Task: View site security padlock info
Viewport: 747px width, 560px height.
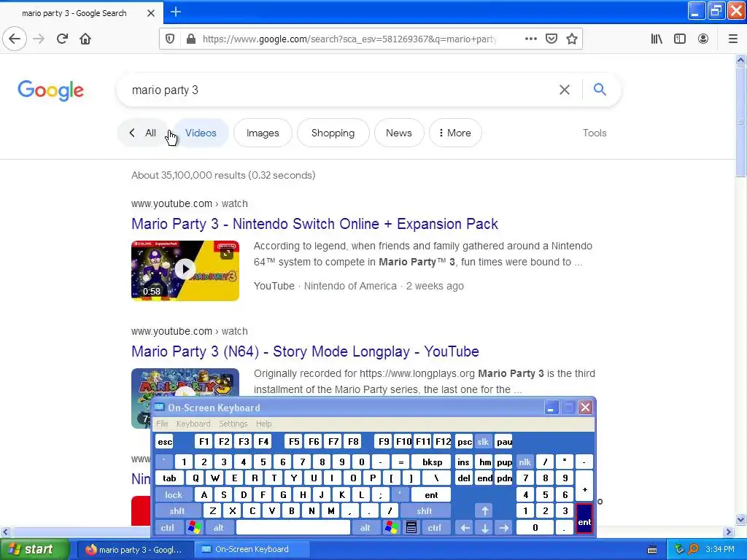Action: [x=191, y=39]
